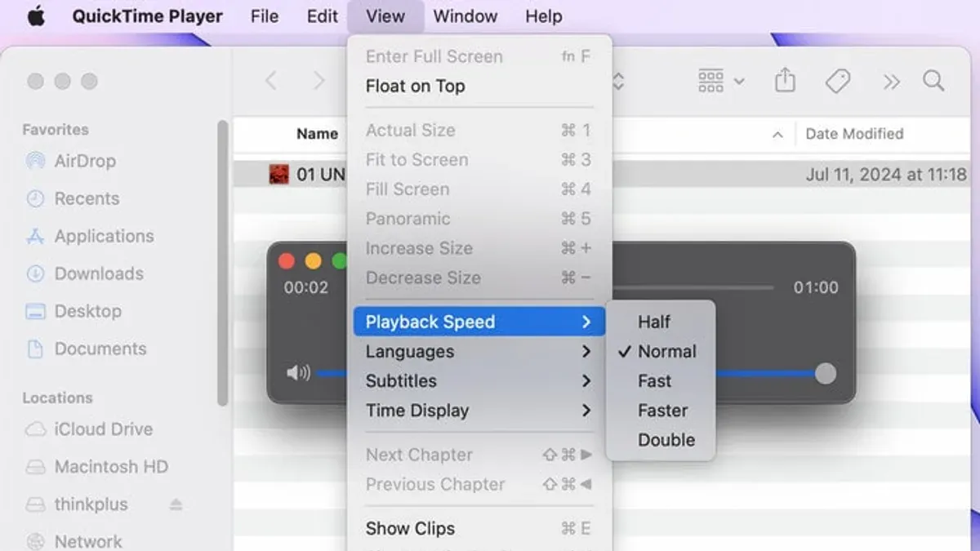Open the File menu
This screenshot has height=551, width=980.
[264, 16]
